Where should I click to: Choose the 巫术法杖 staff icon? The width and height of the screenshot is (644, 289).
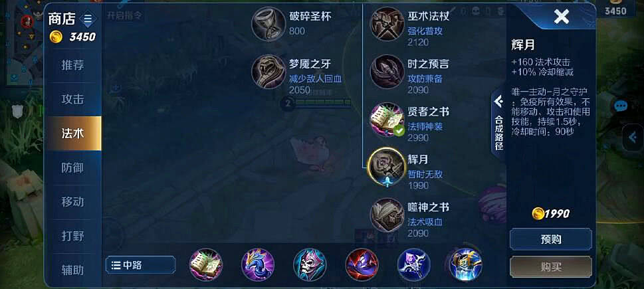[x=387, y=24]
